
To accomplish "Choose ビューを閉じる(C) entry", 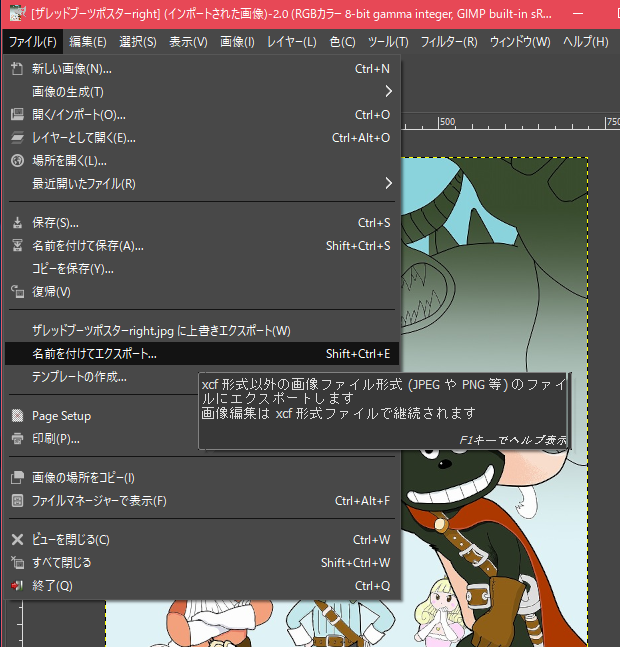I will pyautogui.click(x=202, y=539).
